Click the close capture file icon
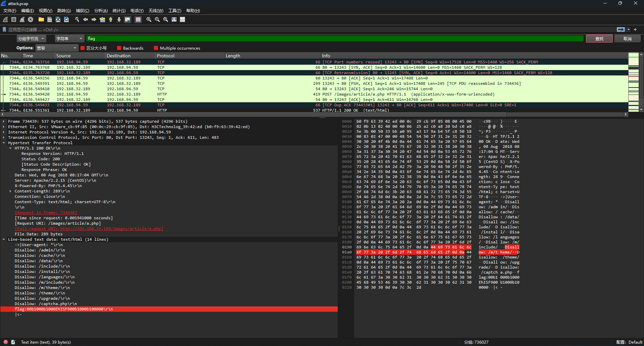The height and width of the screenshot is (346, 644). click(58, 19)
